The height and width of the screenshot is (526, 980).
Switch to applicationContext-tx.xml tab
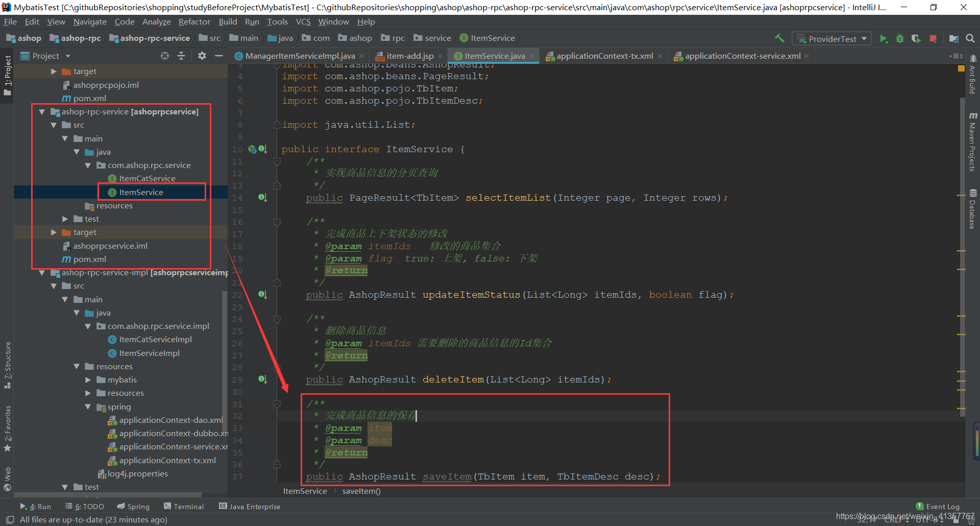click(604, 56)
